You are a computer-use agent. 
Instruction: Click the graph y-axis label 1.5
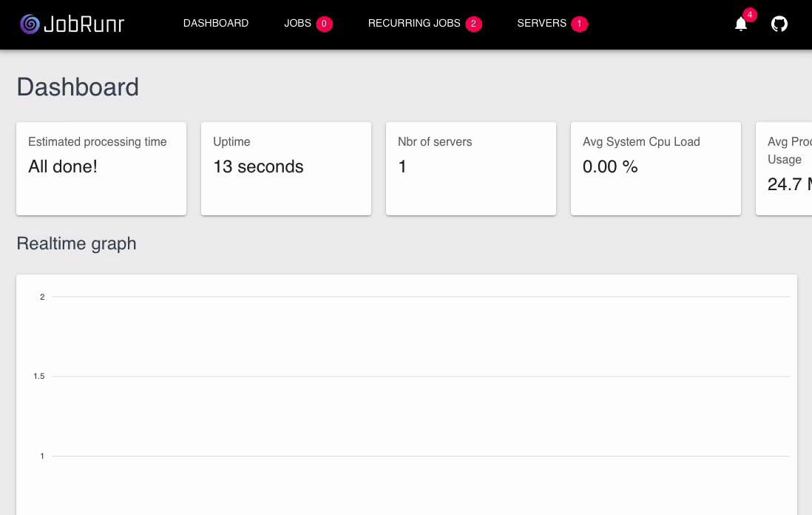pos(39,376)
